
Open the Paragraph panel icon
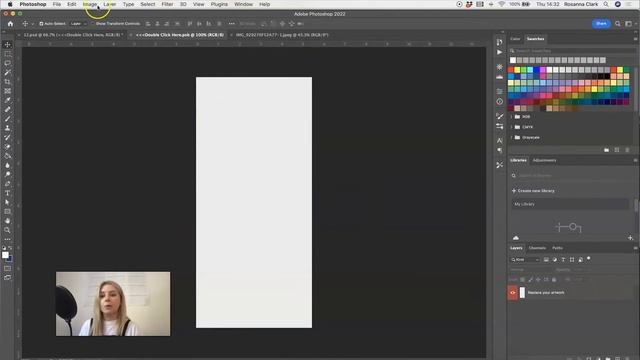click(500, 151)
